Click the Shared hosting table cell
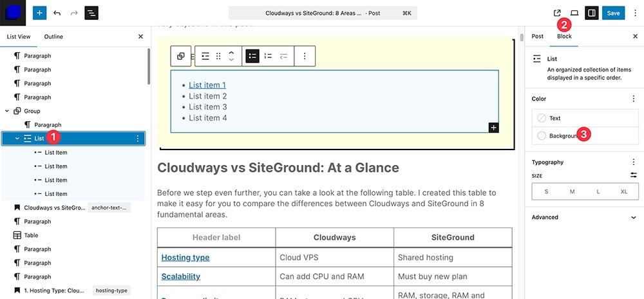This screenshot has width=644, height=299. (453, 258)
